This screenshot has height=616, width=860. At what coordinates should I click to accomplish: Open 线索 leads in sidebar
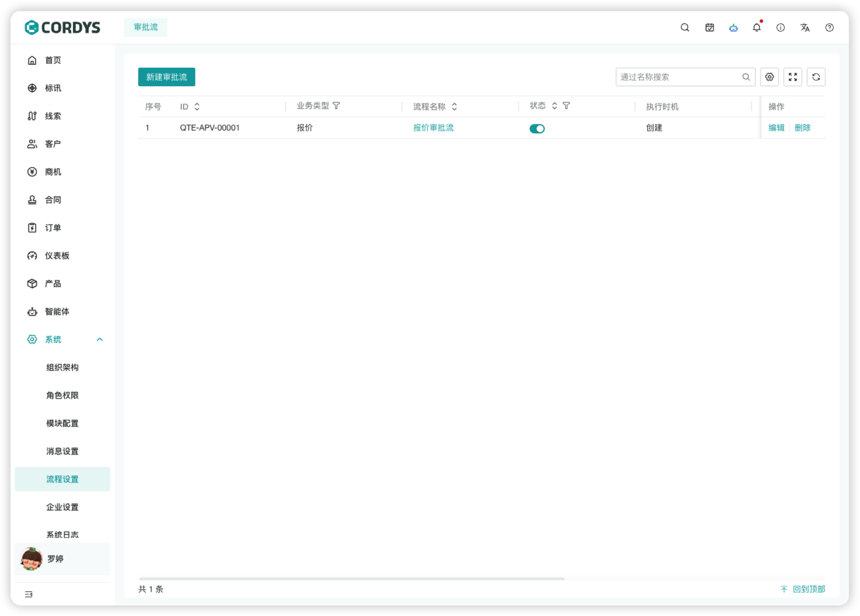point(62,116)
